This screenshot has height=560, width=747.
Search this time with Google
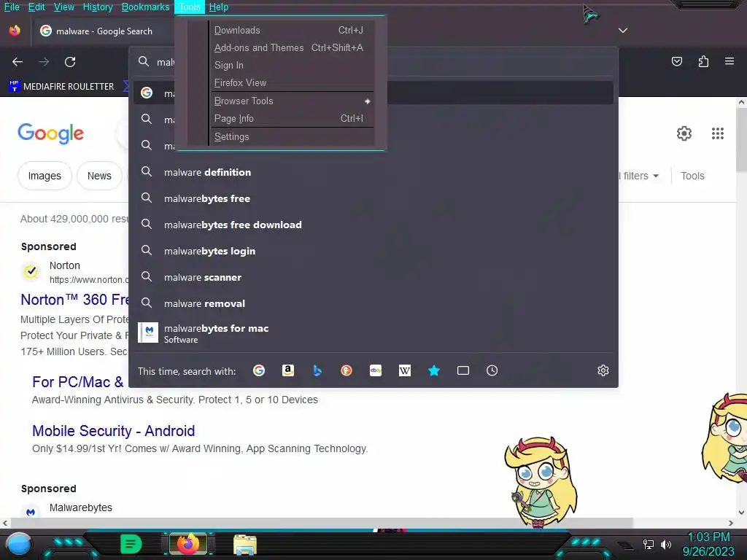(259, 370)
